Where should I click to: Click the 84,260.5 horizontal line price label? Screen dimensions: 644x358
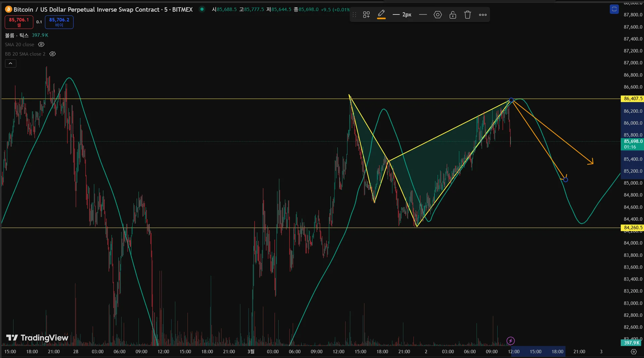pos(632,228)
